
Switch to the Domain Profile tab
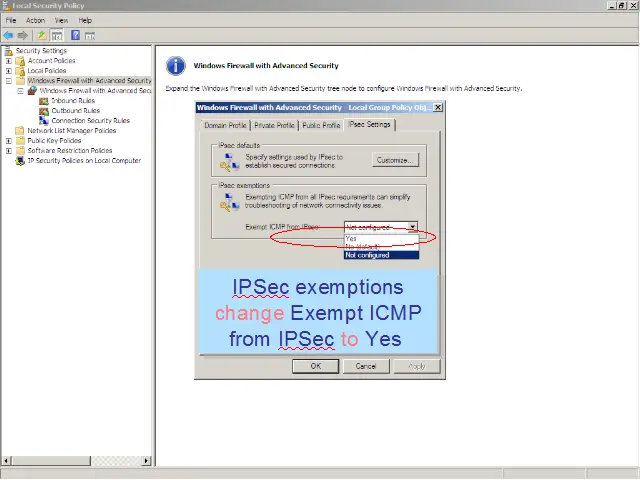(225, 125)
